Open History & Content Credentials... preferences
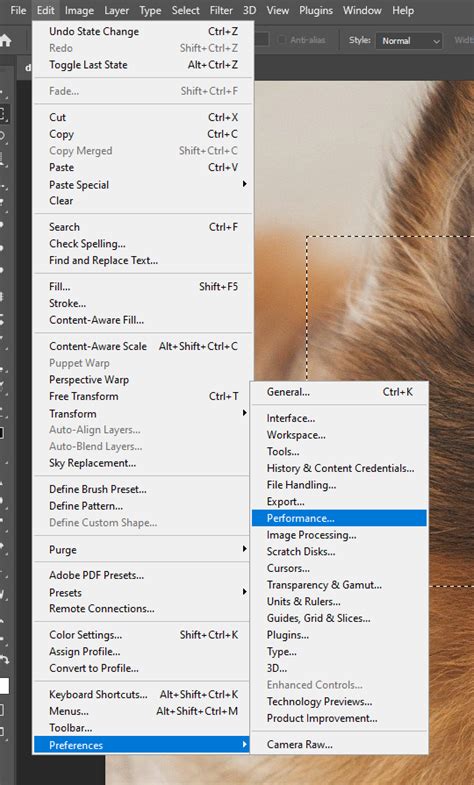The height and width of the screenshot is (785, 474). tap(339, 468)
